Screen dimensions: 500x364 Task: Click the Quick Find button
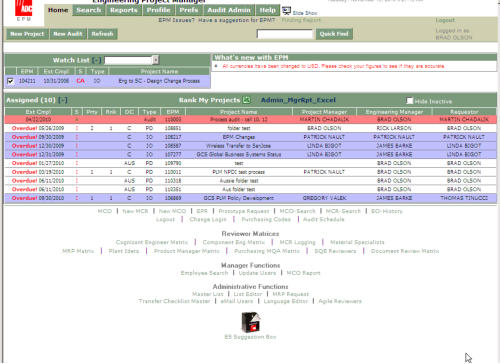click(x=334, y=34)
